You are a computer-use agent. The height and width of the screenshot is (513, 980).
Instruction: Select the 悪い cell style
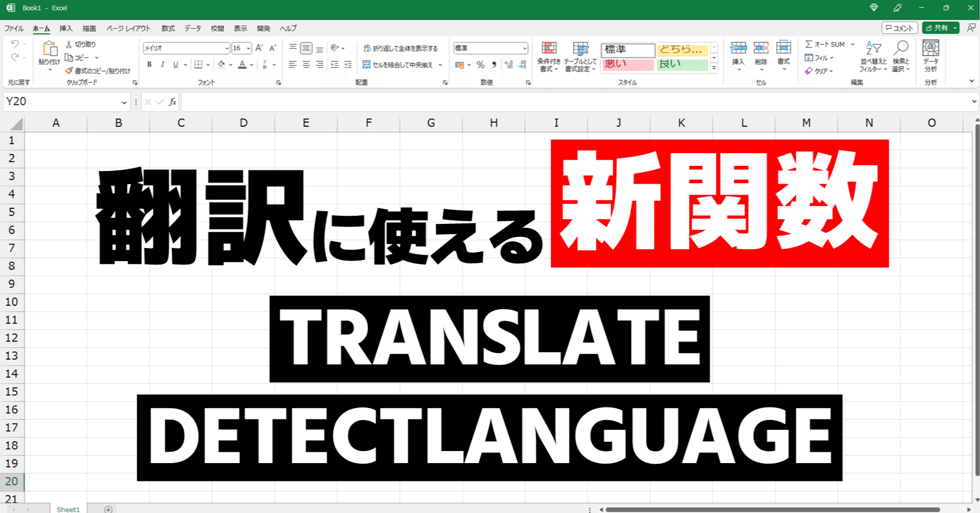(x=628, y=64)
